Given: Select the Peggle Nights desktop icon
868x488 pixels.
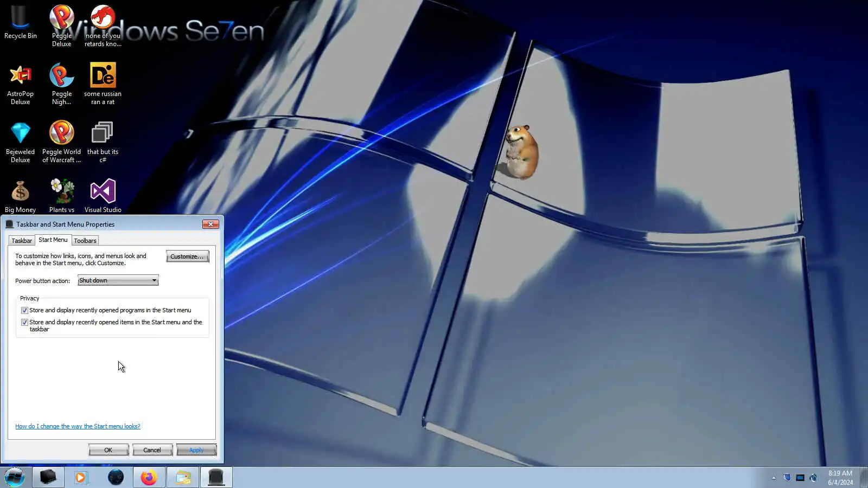Looking at the screenshot, I should (x=62, y=84).
